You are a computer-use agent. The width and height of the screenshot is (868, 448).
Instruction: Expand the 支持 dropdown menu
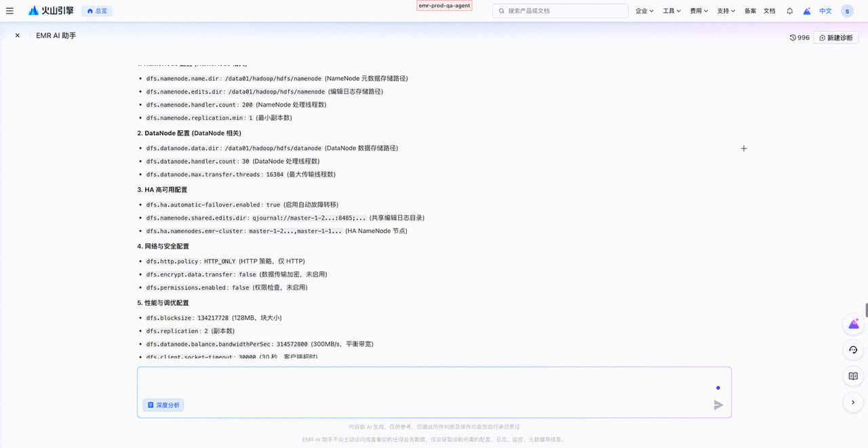(726, 11)
